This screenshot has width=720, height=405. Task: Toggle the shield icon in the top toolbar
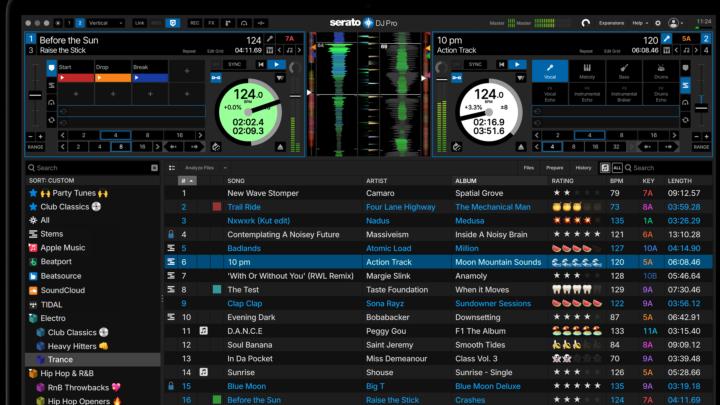173,23
